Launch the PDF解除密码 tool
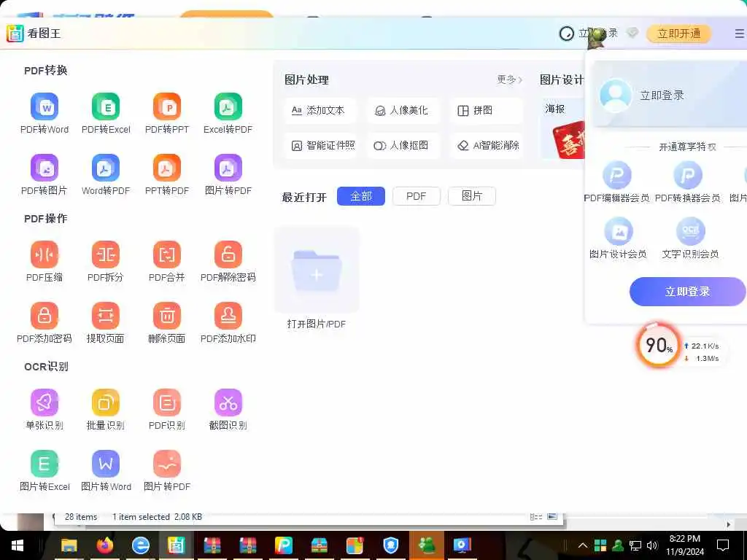Screen dimensions: 747x560 coord(228,262)
